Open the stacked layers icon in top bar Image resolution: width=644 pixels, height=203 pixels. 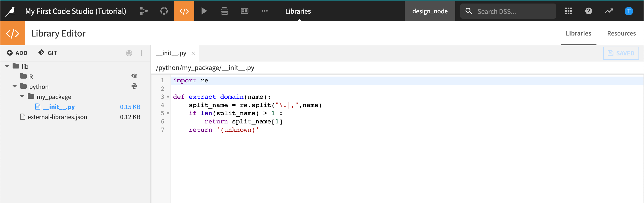(224, 11)
